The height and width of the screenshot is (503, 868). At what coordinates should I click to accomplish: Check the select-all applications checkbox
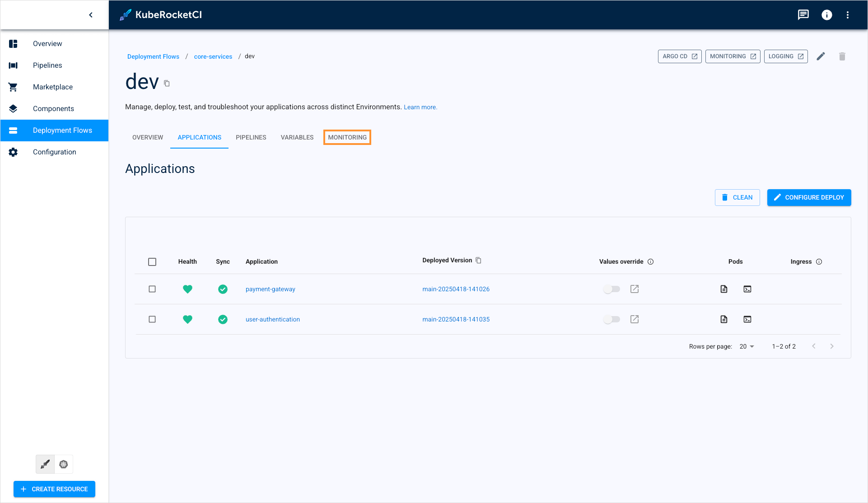tap(152, 261)
